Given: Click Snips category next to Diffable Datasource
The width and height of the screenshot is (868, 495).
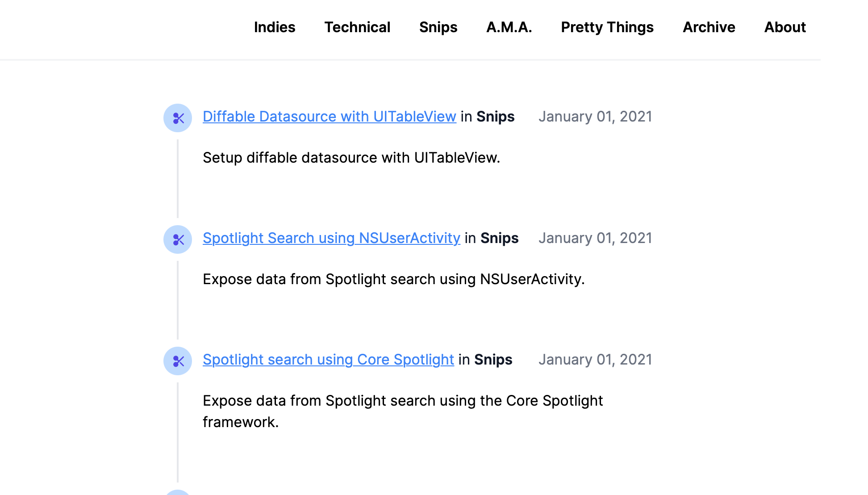Looking at the screenshot, I should click(495, 117).
